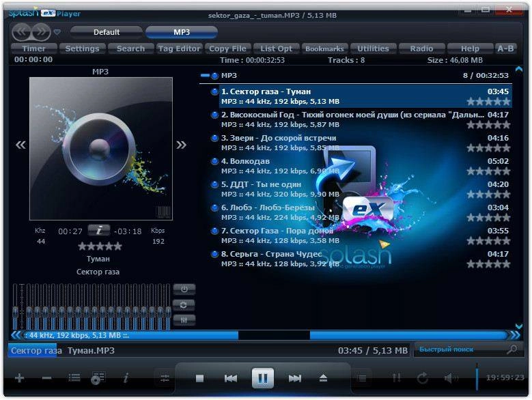The image size is (532, 400).
Task: Click the minus icon to remove a track
Action: (46, 378)
